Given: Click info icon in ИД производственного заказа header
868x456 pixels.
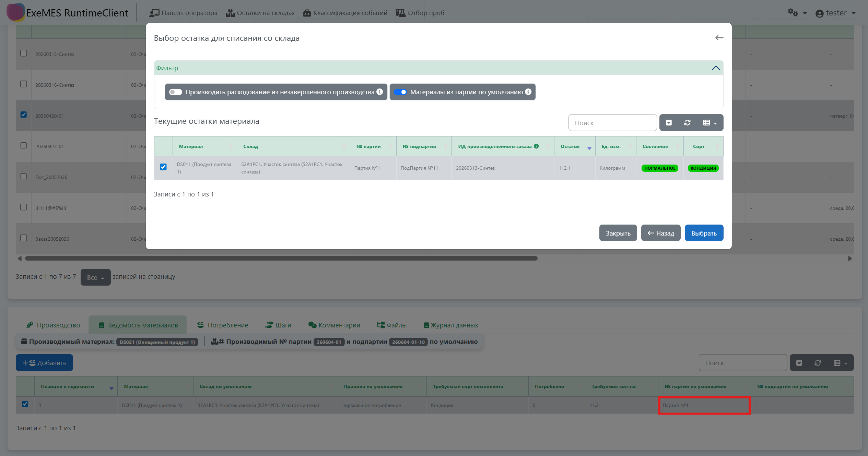Looking at the screenshot, I should pyautogui.click(x=536, y=146).
